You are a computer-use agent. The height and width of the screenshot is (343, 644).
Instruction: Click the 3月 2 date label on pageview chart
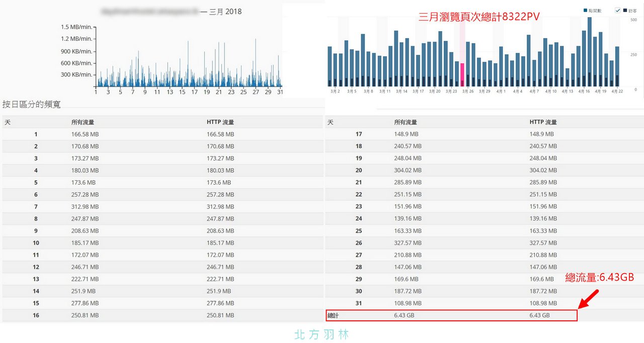pyautogui.click(x=335, y=92)
